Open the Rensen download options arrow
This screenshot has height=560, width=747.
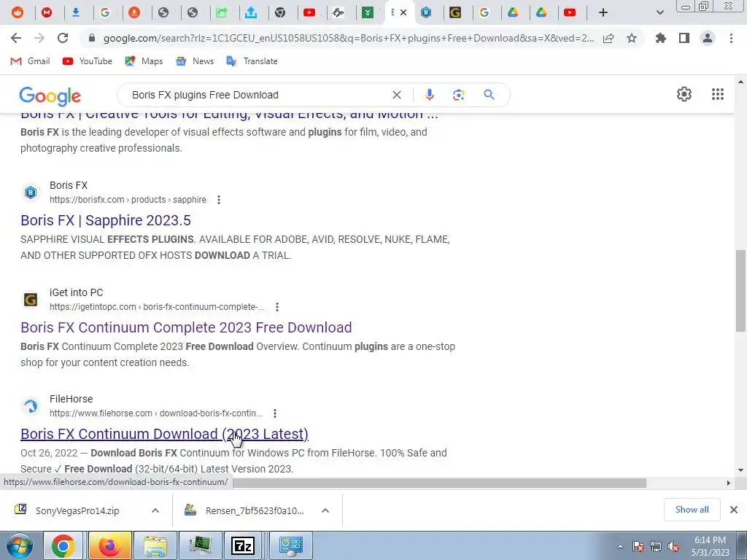coord(325,510)
